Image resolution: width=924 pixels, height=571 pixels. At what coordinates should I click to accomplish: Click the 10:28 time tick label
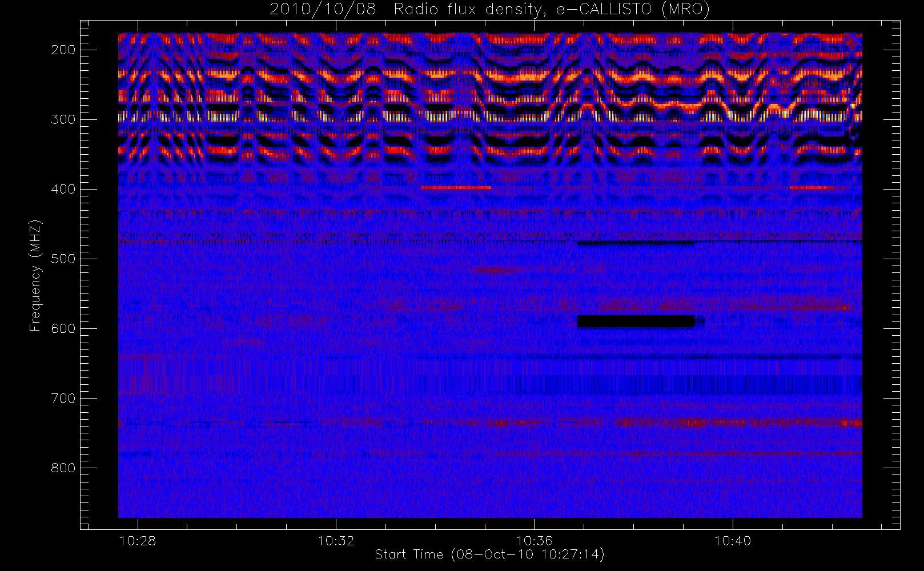point(138,541)
